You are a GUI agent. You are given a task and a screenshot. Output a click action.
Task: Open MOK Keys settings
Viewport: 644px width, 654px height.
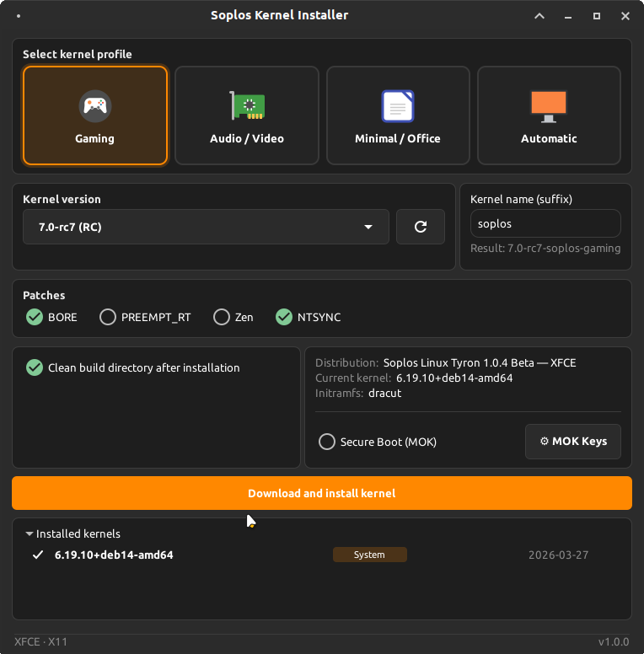[573, 442]
